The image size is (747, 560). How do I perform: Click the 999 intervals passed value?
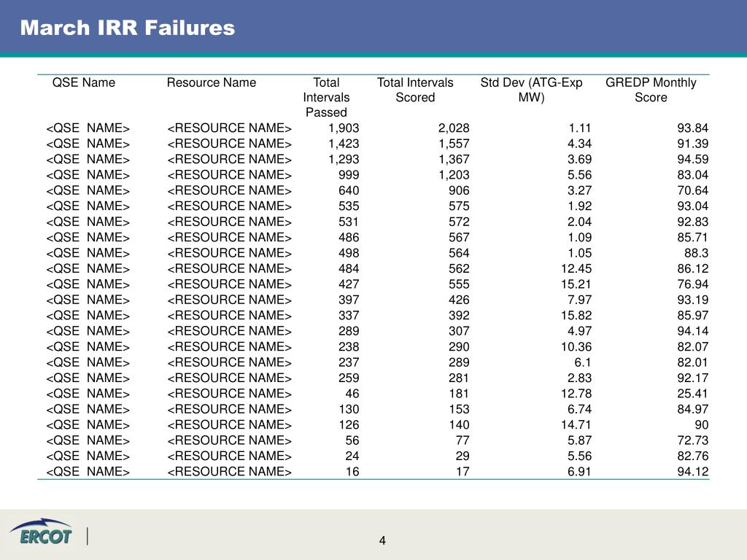(x=349, y=175)
